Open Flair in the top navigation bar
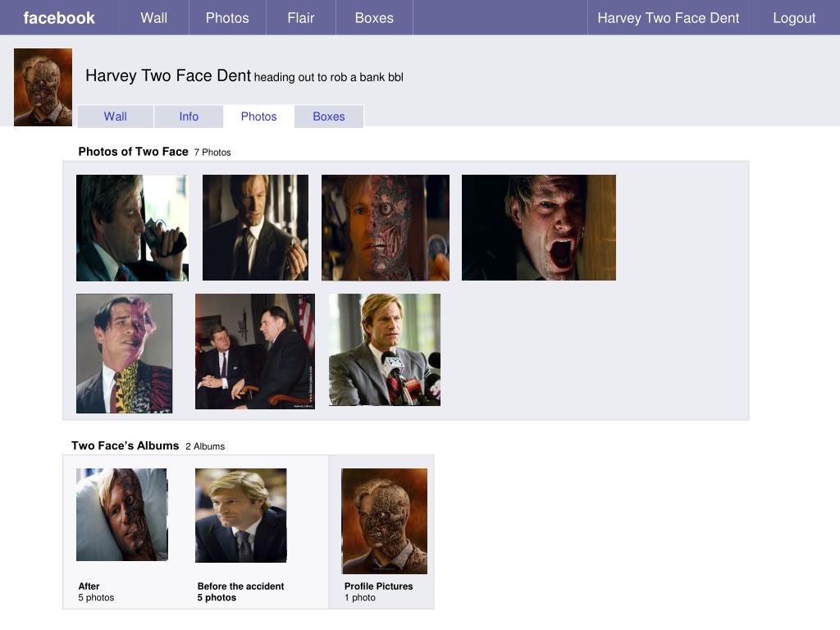Screen dimensions: 840x630 coord(300,18)
